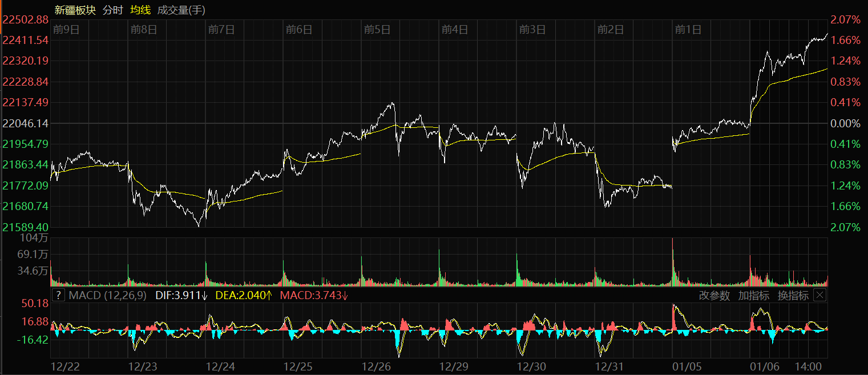Viewport: 868px width, 375px height.
Task: Click the 22046.14 baseline price label
Action: (x=26, y=123)
